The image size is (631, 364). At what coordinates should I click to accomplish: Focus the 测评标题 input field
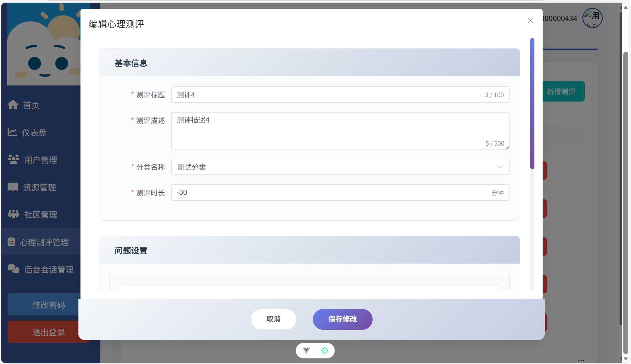[340, 95]
